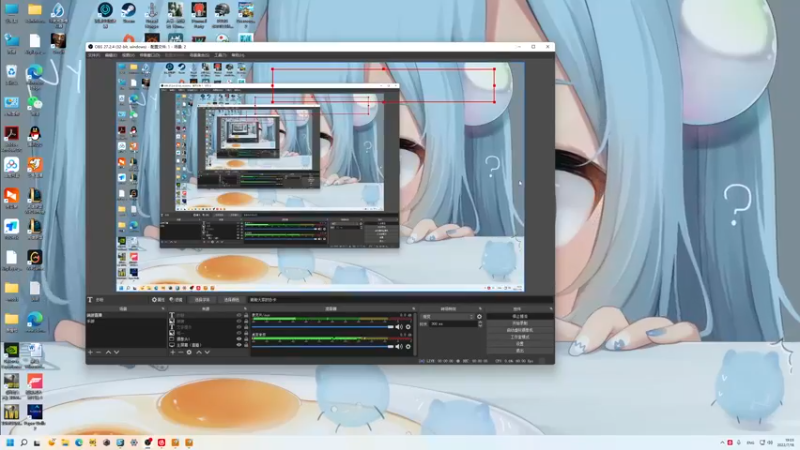Image resolution: width=800 pixels, height=450 pixels.
Task: Add a new scene with the plus icon
Action: click(x=90, y=352)
